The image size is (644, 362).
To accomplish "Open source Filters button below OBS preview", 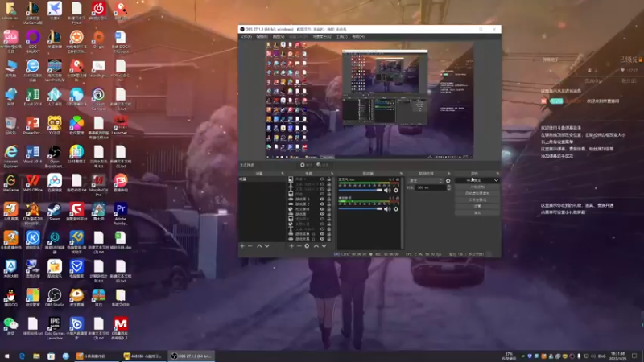I will tap(324, 165).
